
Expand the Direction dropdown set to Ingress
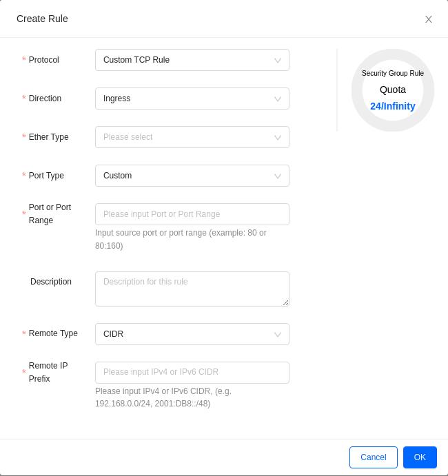pyautogui.click(x=192, y=99)
